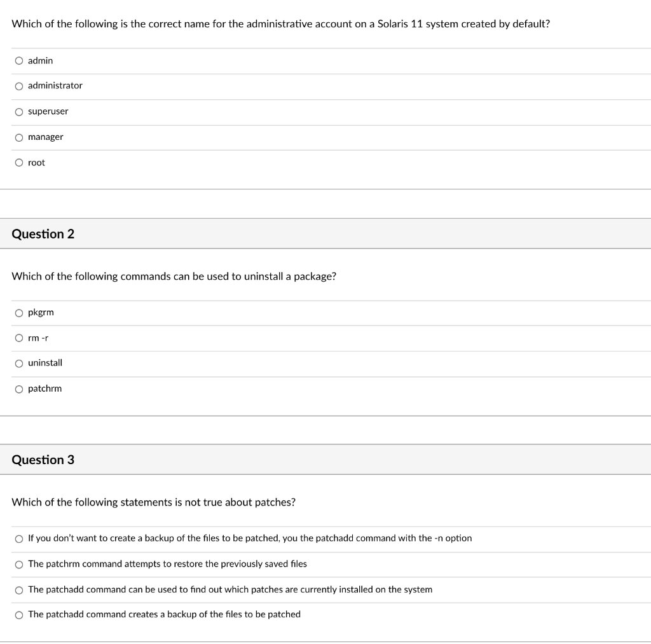Screen dimensions: 651x644
Task: Select the superuser answer option
Action: 20,111
